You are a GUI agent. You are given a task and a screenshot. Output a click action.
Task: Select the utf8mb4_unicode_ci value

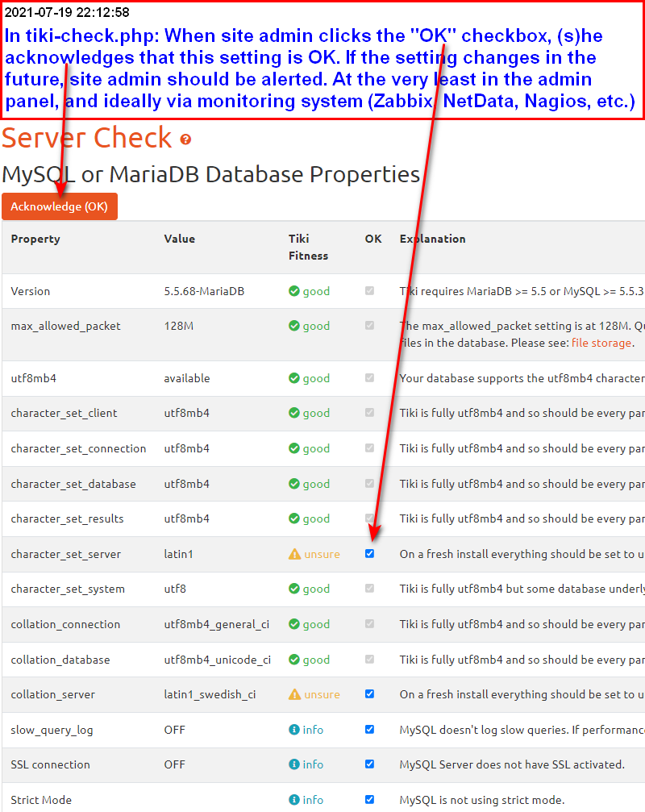[218, 660]
